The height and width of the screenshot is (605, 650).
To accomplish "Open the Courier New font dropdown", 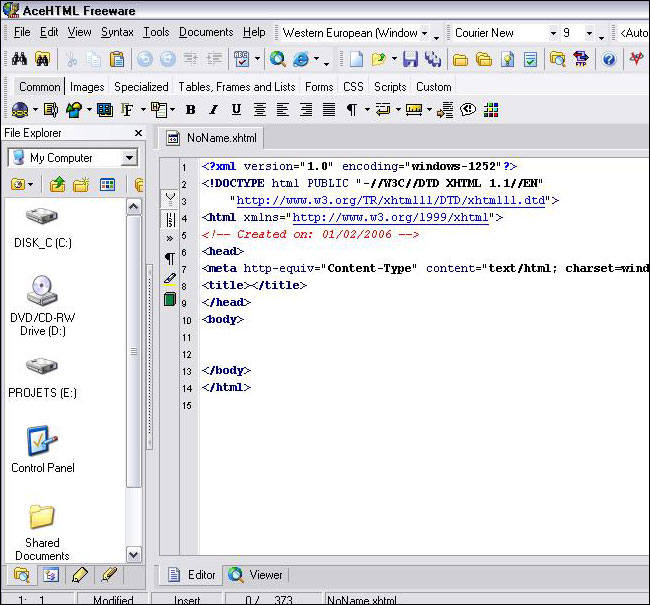I will click(x=553, y=33).
